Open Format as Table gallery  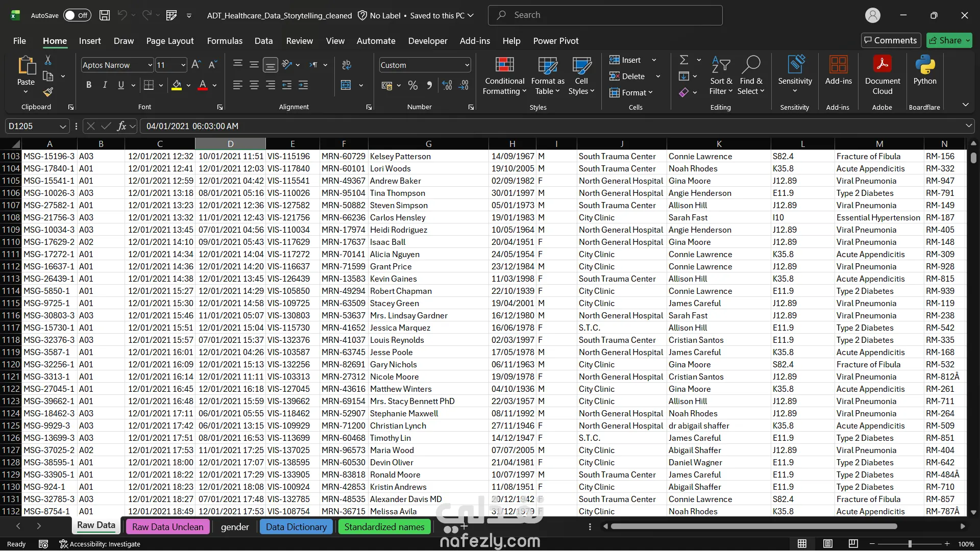coord(548,76)
